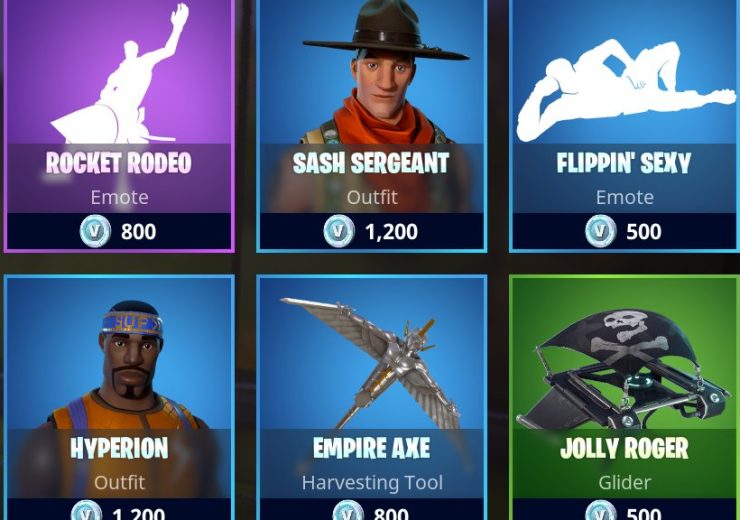The width and height of the screenshot is (740, 520).
Task: Click the V-Bucks coin beside 800 on Rocket Rodeo
Action: pyautogui.click(x=95, y=231)
